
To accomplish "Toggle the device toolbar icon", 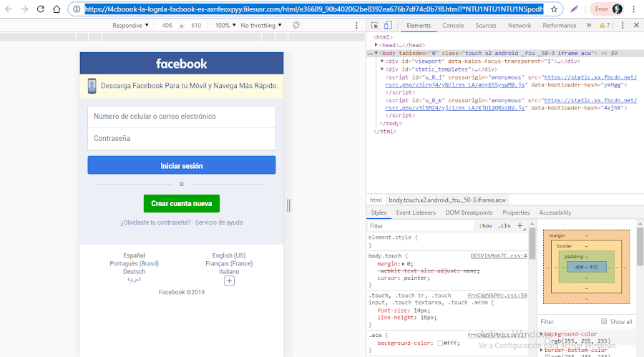I will [388, 25].
